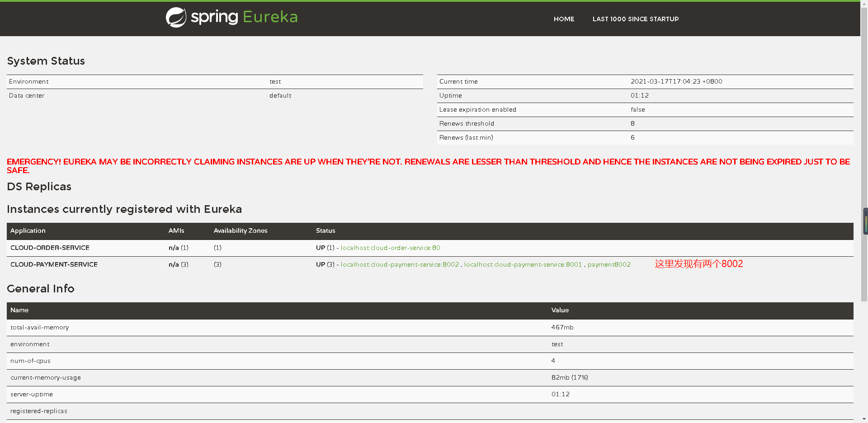The width and height of the screenshot is (868, 423).
Task: Click the 467mb memory value
Action: [562, 327]
